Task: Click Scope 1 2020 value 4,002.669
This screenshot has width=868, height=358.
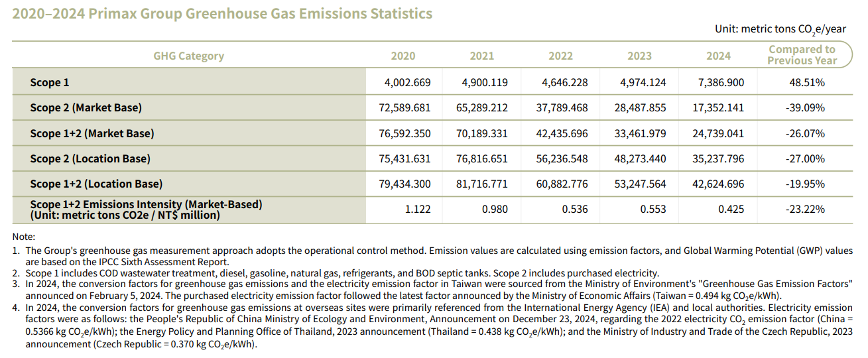Action: [x=408, y=83]
